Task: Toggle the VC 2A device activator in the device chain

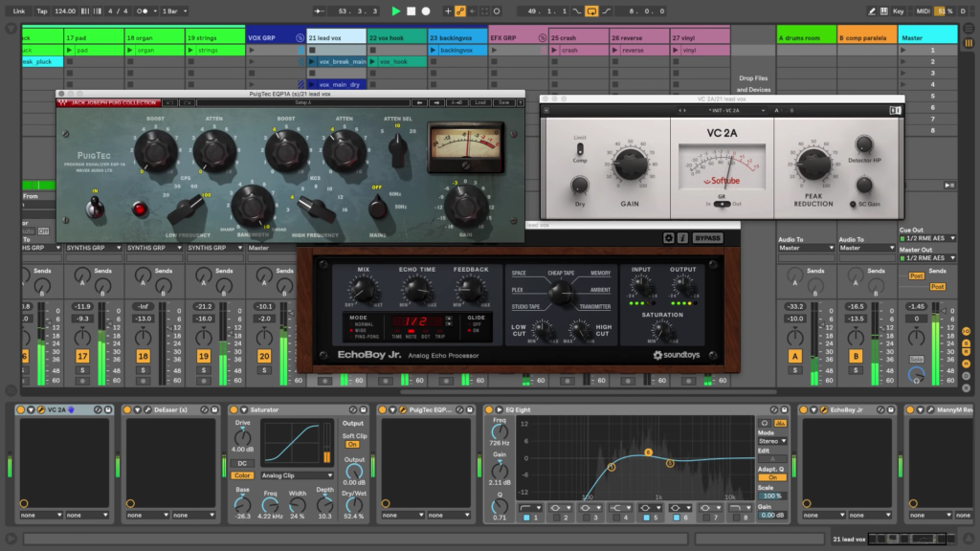Action: (x=21, y=409)
